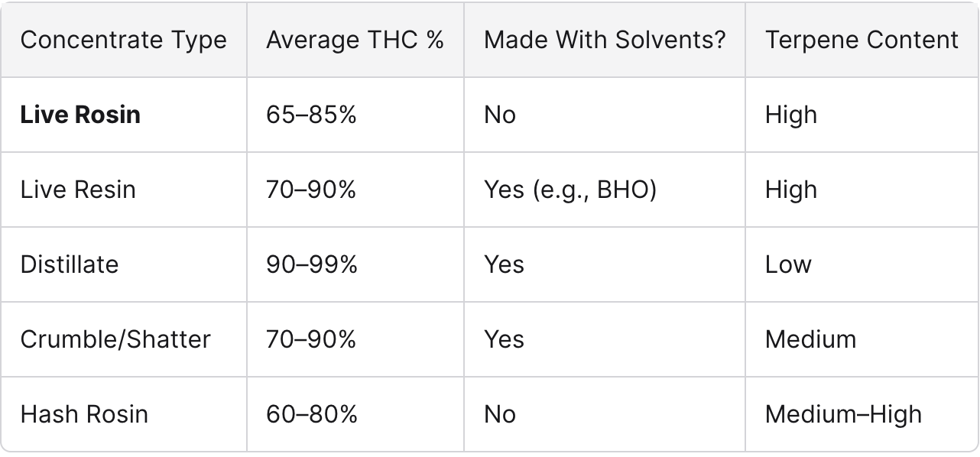Click the Yes (e.g., BHO) cell
The width and height of the screenshot is (980, 457).
click(x=570, y=190)
